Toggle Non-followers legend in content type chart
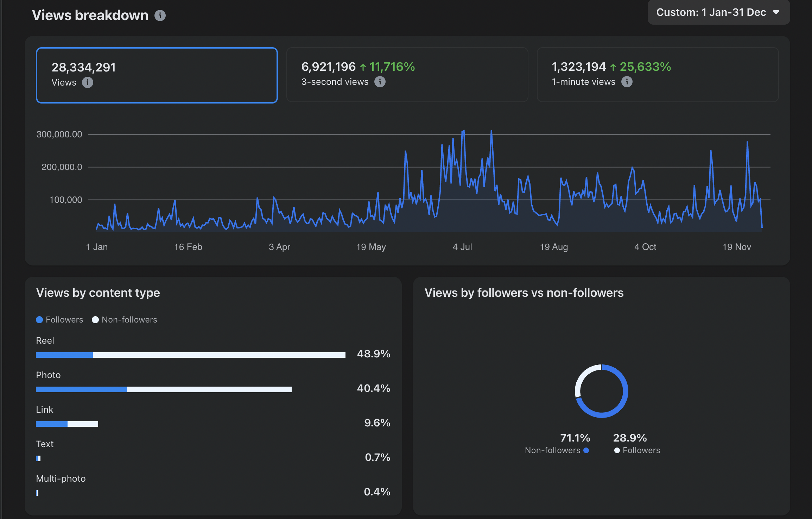812x519 pixels. click(125, 320)
